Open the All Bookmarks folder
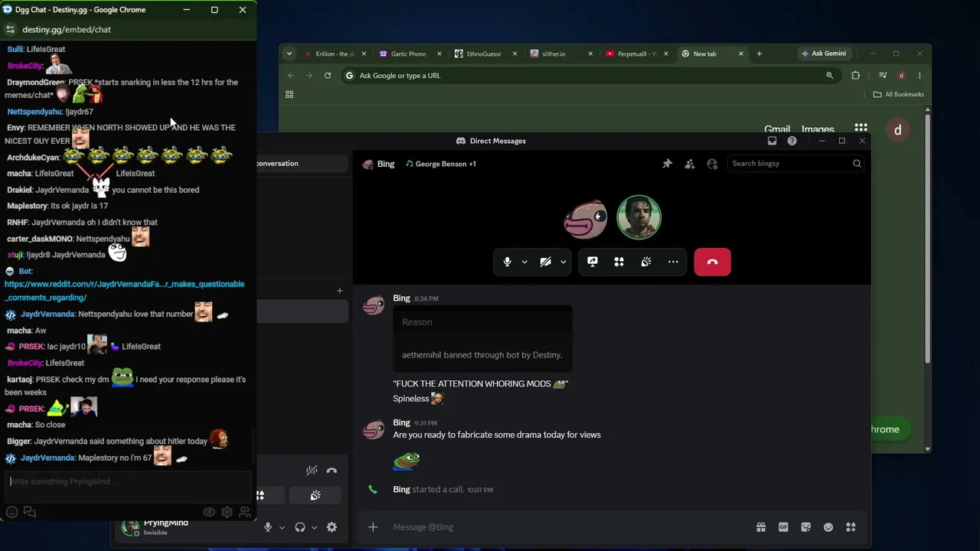 [x=899, y=94]
